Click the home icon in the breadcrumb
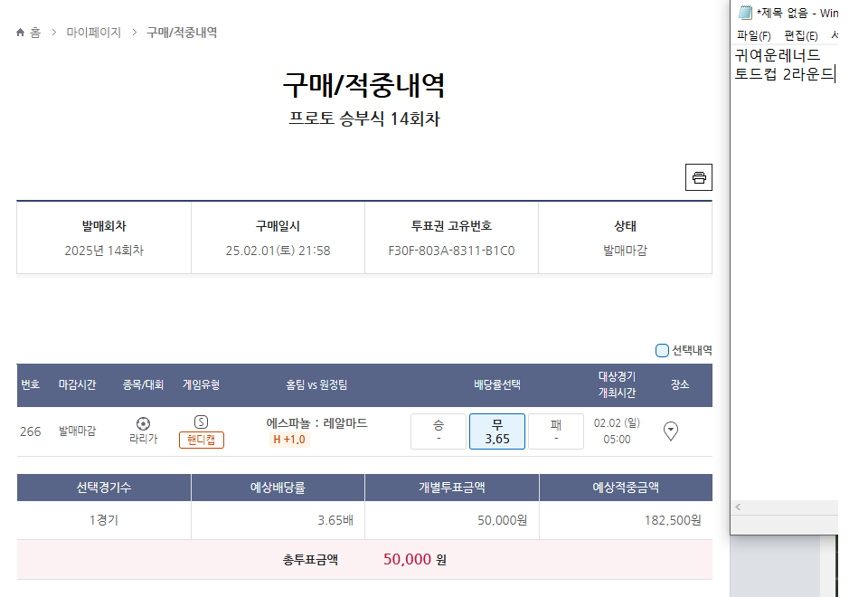This screenshot has width=868, height=597. pyautogui.click(x=21, y=33)
